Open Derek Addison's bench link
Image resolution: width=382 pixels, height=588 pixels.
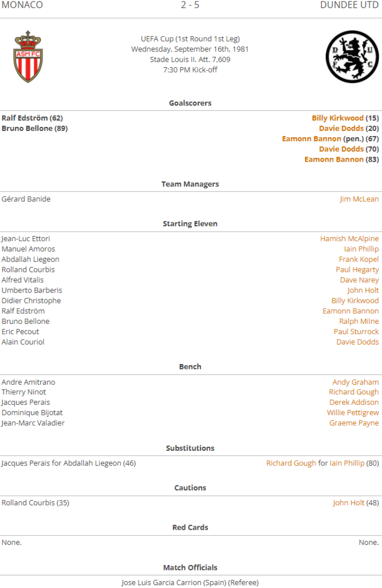tap(354, 402)
